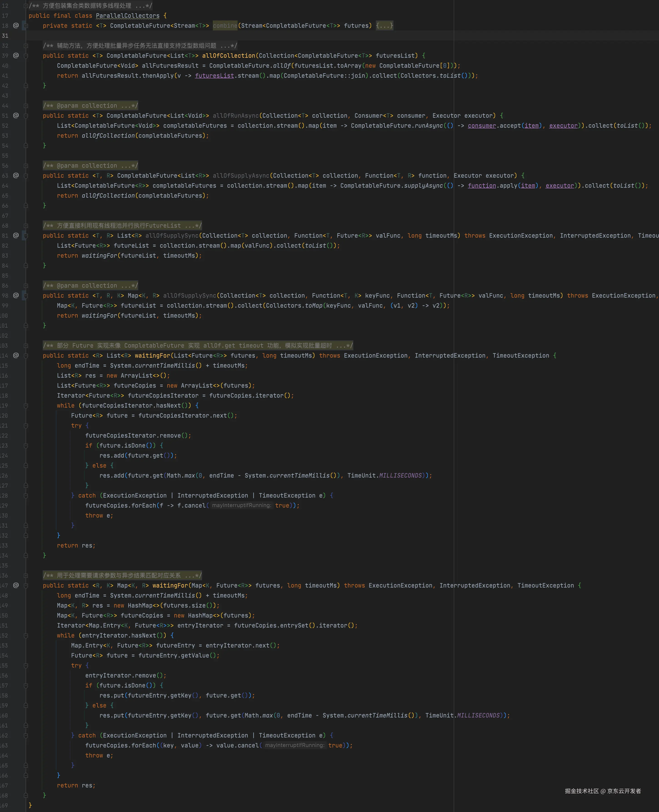Expand the folded combine method body {...}
The height and width of the screenshot is (812, 659).
pyautogui.click(x=384, y=25)
